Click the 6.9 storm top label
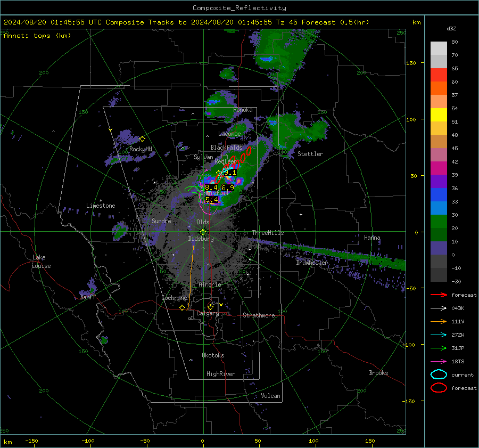 click(228, 188)
